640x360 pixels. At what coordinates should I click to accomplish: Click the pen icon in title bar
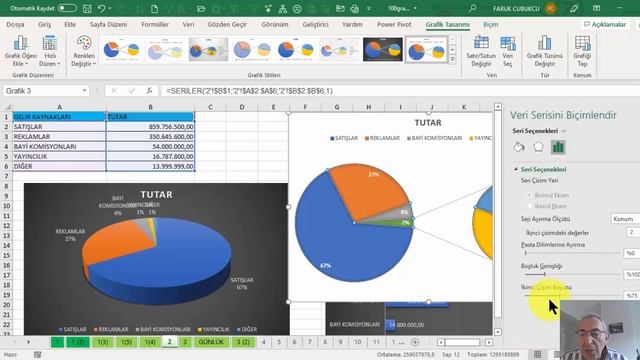[574, 8]
